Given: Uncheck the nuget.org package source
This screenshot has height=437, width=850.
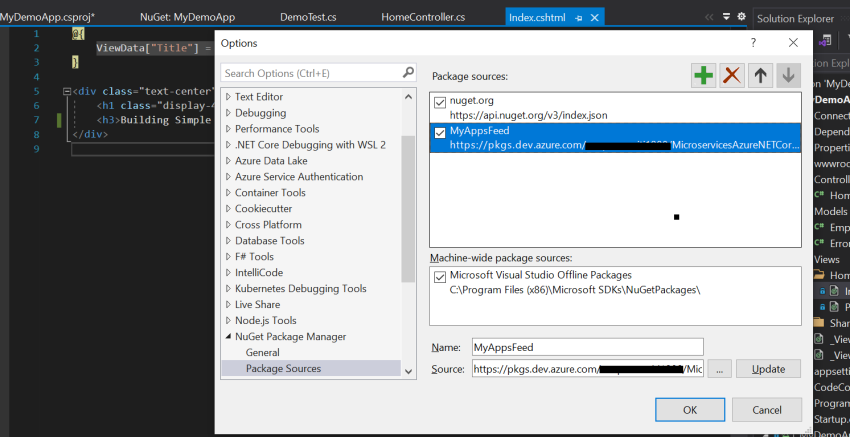Looking at the screenshot, I should click(441, 102).
